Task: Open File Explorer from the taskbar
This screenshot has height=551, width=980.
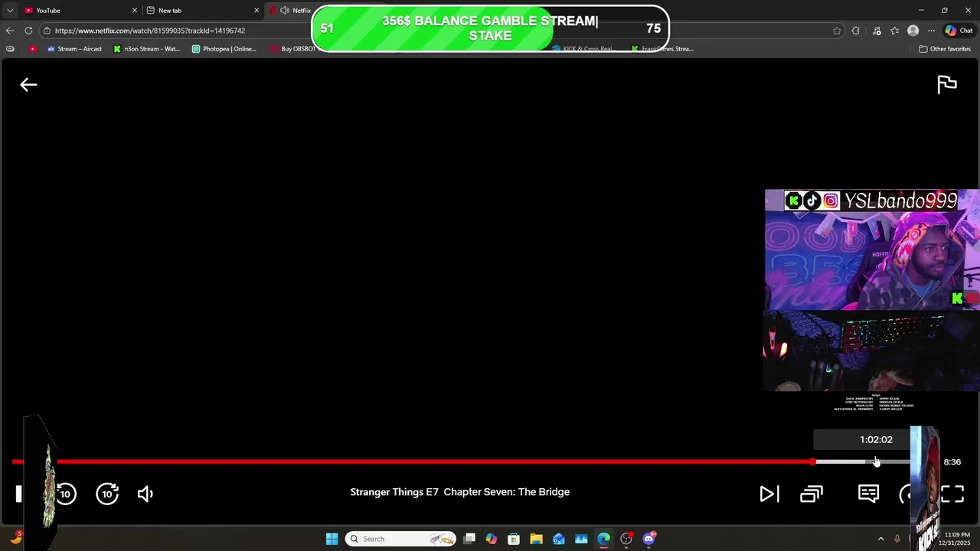Action: click(536, 539)
